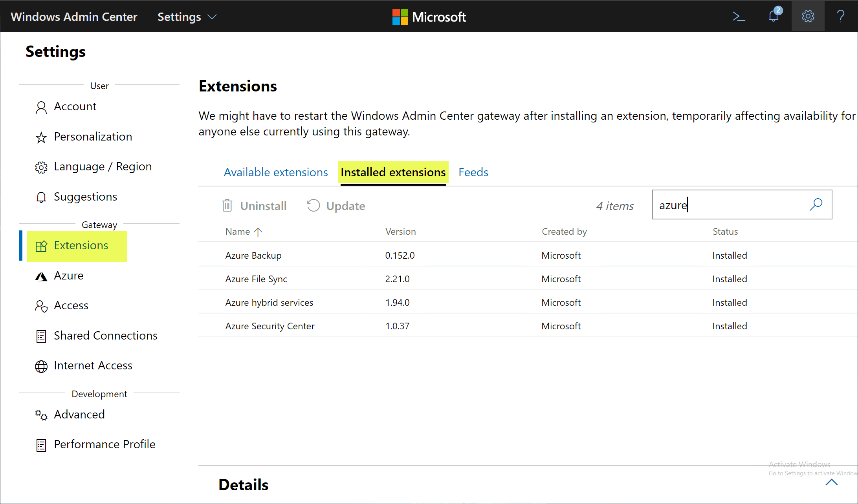Open the Feeds tab

(473, 172)
